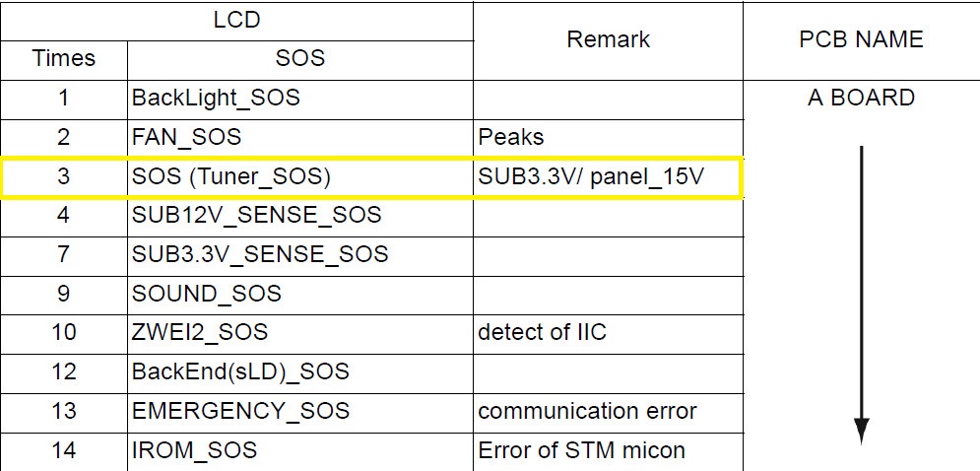
Task: Click the FAN_SOS entry
Action: click(x=186, y=137)
